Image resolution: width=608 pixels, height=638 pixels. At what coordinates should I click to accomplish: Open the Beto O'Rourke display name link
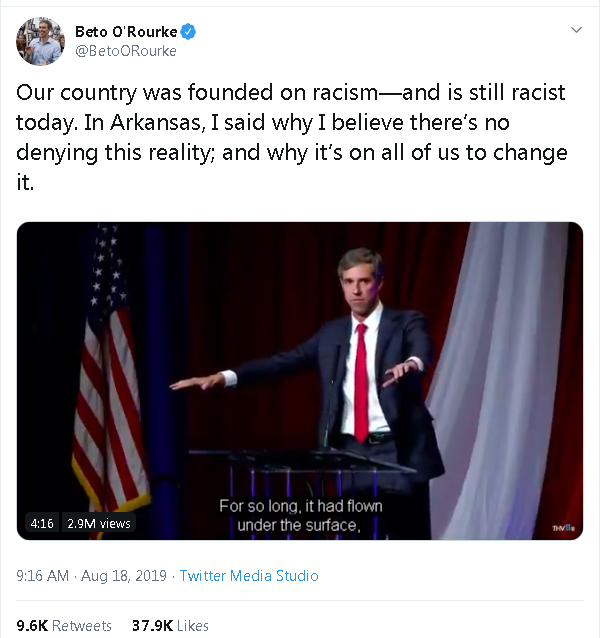(126, 31)
